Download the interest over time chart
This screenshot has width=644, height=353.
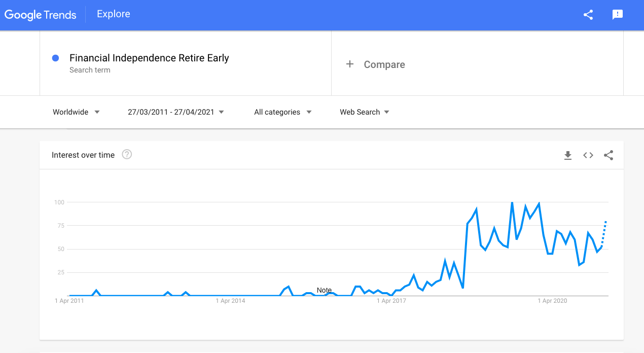(x=568, y=155)
